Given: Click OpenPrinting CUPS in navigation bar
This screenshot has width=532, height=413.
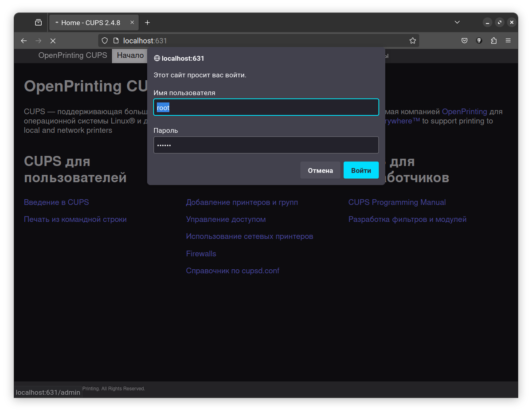Looking at the screenshot, I should click(73, 55).
